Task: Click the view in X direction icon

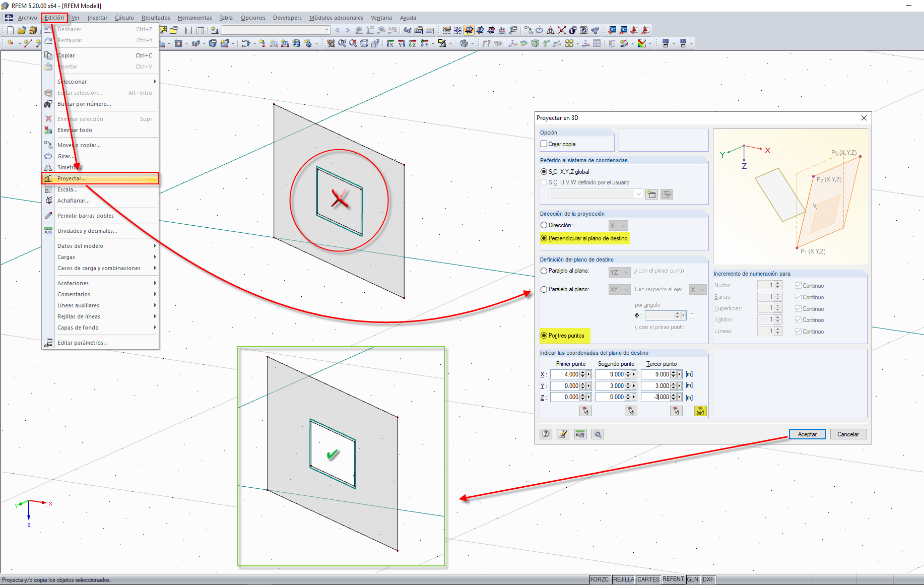Action: pos(390,43)
